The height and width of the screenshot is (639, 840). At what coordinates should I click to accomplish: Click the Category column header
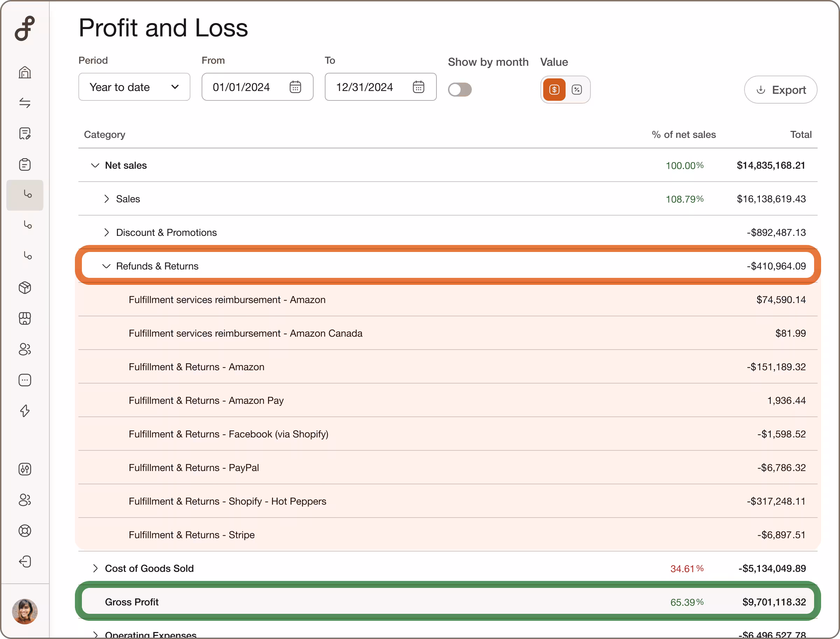[x=105, y=135]
